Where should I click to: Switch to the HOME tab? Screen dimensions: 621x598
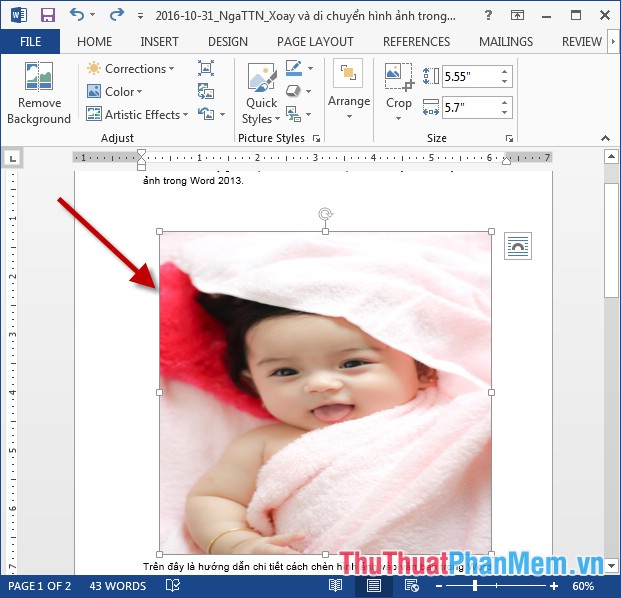pos(94,42)
